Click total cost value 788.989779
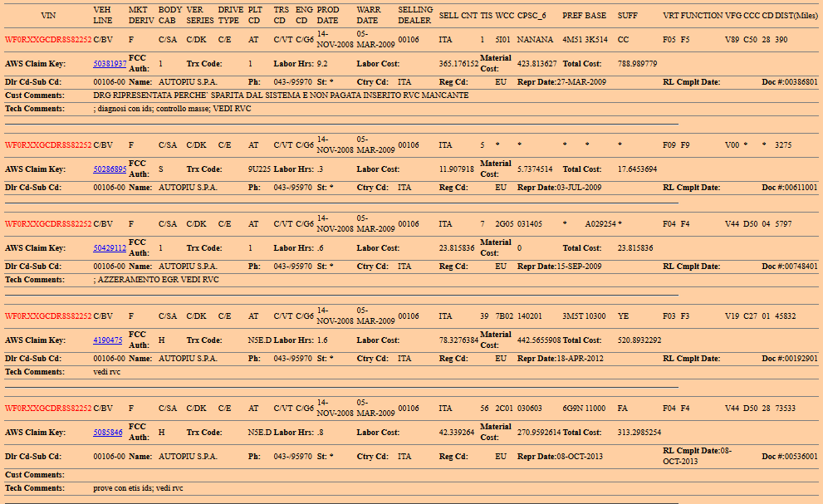 637,64
